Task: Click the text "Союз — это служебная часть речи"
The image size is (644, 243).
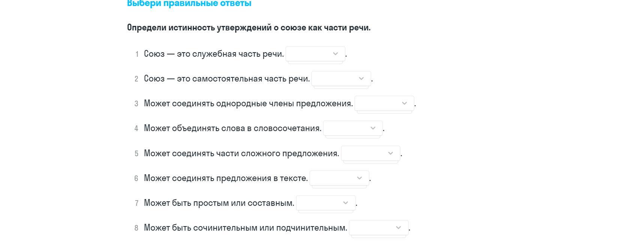Action: coord(214,54)
